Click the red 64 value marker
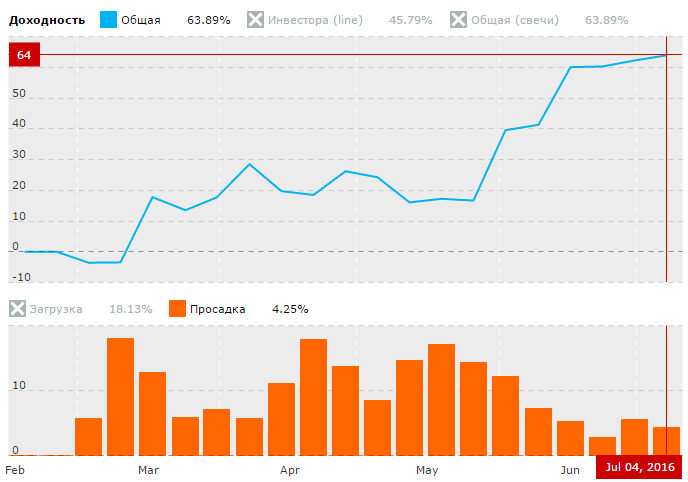 (x=24, y=55)
